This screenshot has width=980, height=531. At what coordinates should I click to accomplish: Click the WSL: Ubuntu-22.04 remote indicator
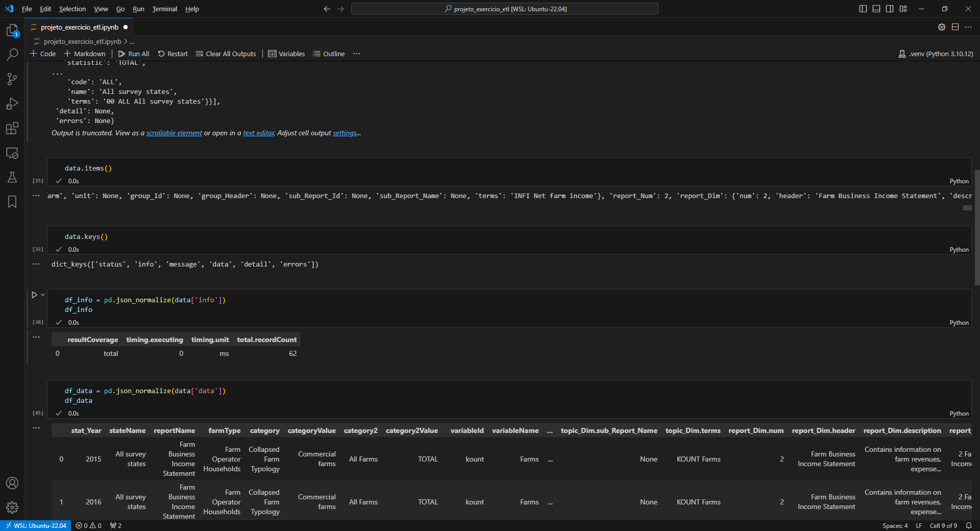(36, 525)
